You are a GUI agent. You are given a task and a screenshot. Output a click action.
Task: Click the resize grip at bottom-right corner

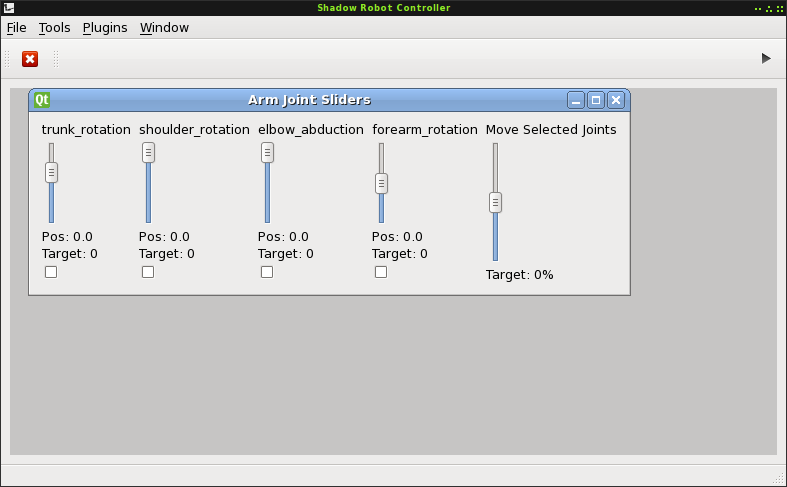pyautogui.click(x=779, y=479)
